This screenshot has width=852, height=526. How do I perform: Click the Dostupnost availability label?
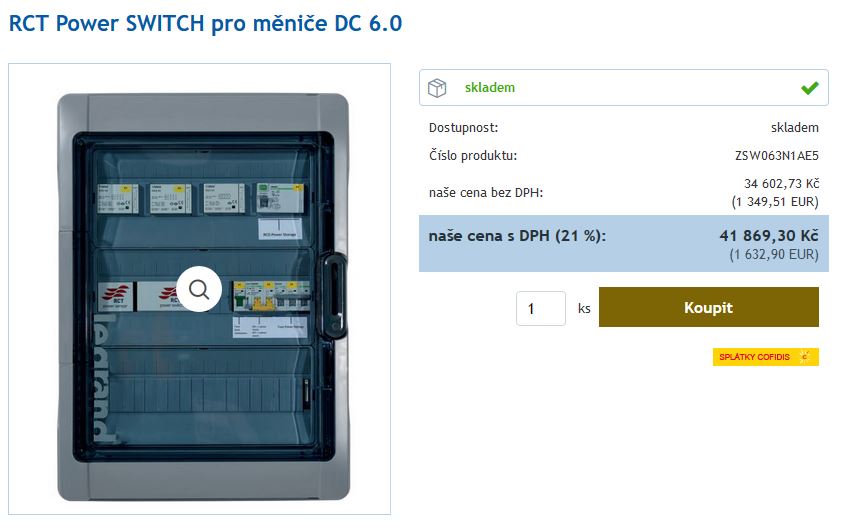(463, 128)
